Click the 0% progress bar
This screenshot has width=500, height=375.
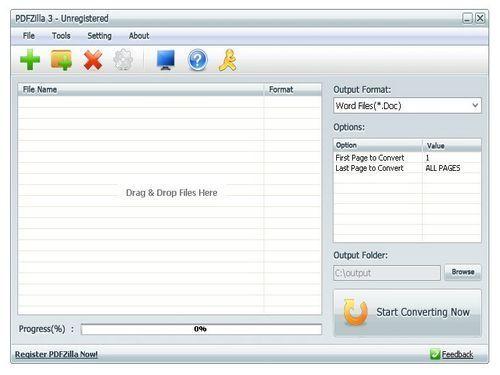click(201, 329)
